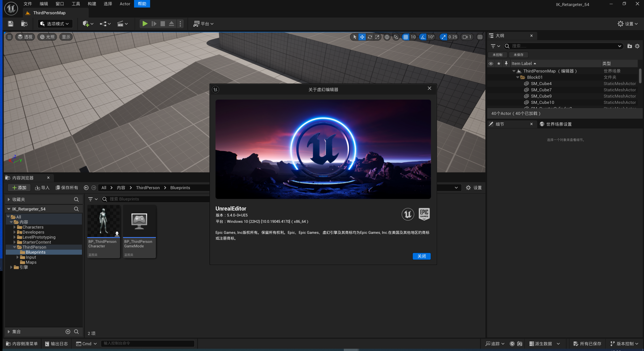Click the quick add actor icon
Image resolution: width=644 pixels, height=351 pixels.
pyautogui.click(x=88, y=24)
